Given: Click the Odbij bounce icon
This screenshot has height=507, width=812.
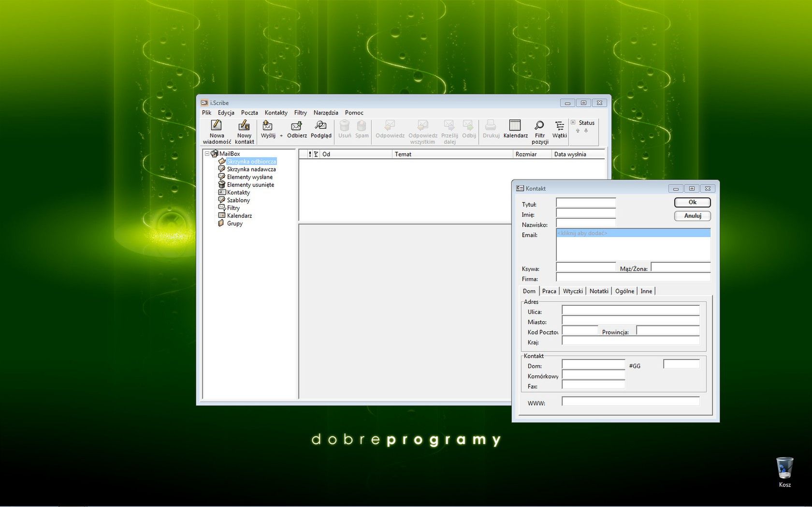Looking at the screenshot, I should point(469,129).
